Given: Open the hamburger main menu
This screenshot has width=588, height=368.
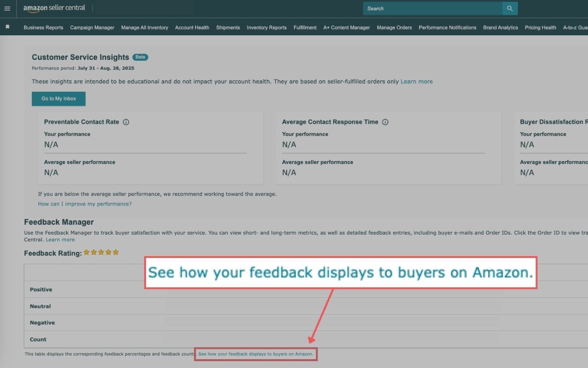Looking at the screenshot, I should click(x=7, y=8).
